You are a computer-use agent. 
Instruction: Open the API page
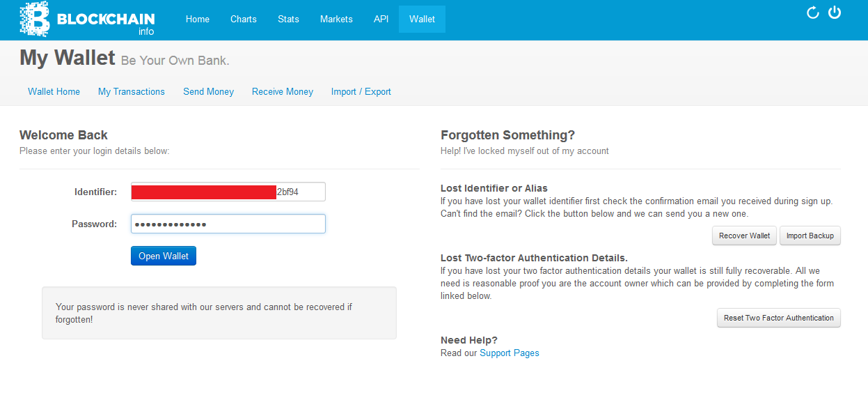(x=381, y=19)
